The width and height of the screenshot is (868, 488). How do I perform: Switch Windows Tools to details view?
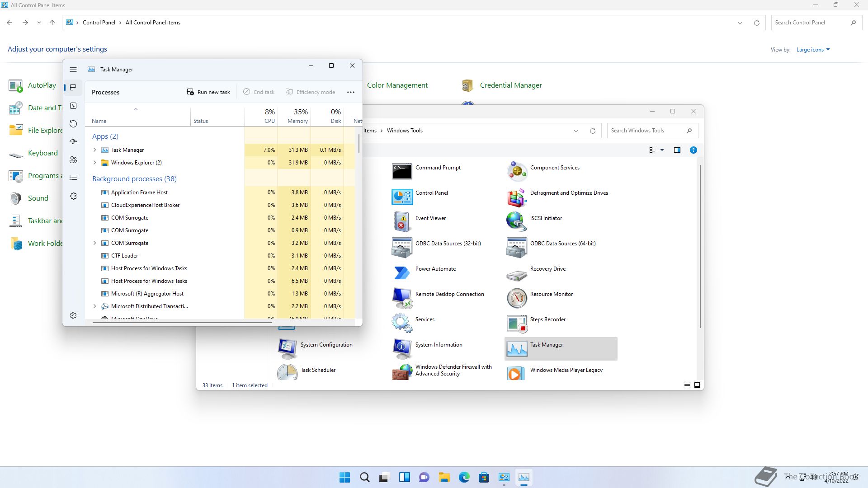(687, 385)
